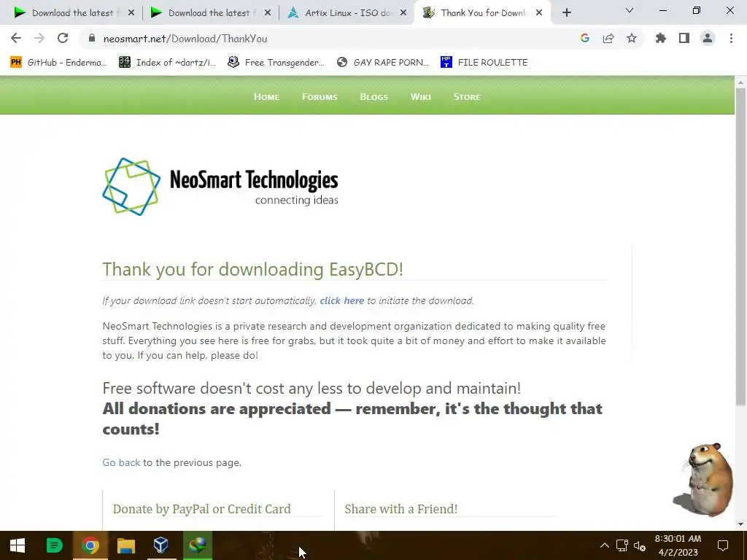Click the scrollbar down arrow
The width and height of the screenshot is (747, 560).
click(741, 524)
